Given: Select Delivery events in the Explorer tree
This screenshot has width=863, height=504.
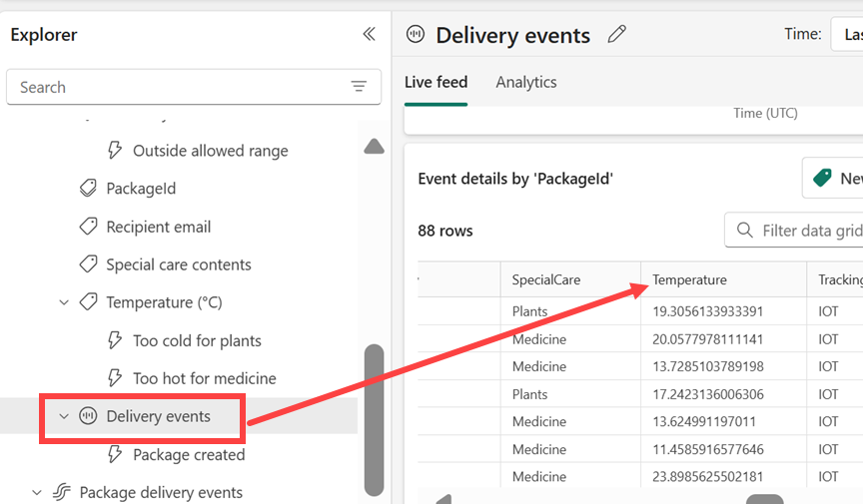Looking at the screenshot, I should [158, 416].
